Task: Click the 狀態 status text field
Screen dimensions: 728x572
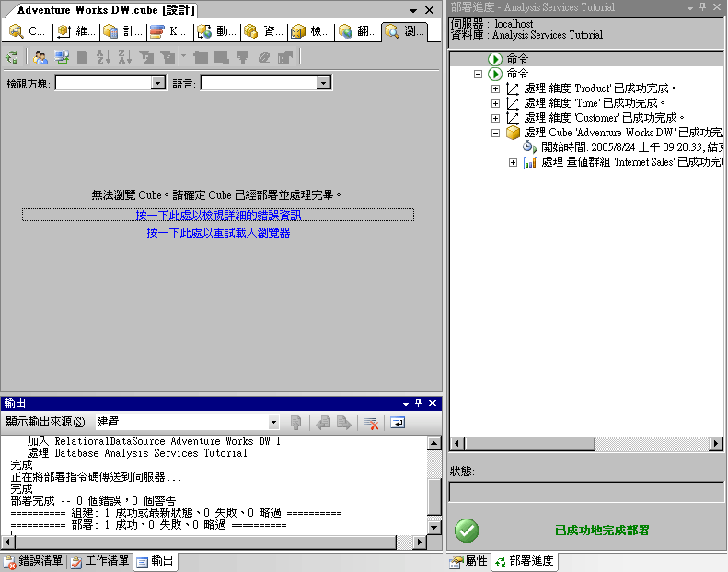Action: point(586,492)
